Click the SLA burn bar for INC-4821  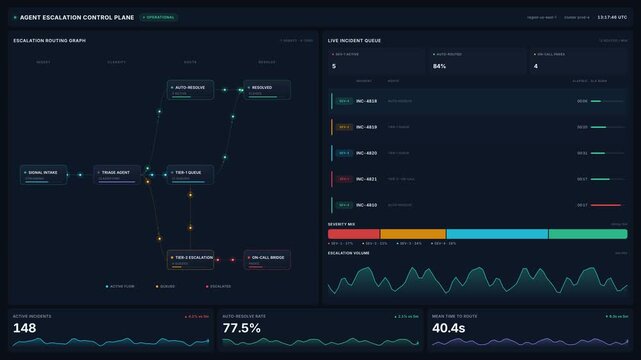[607, 179]
